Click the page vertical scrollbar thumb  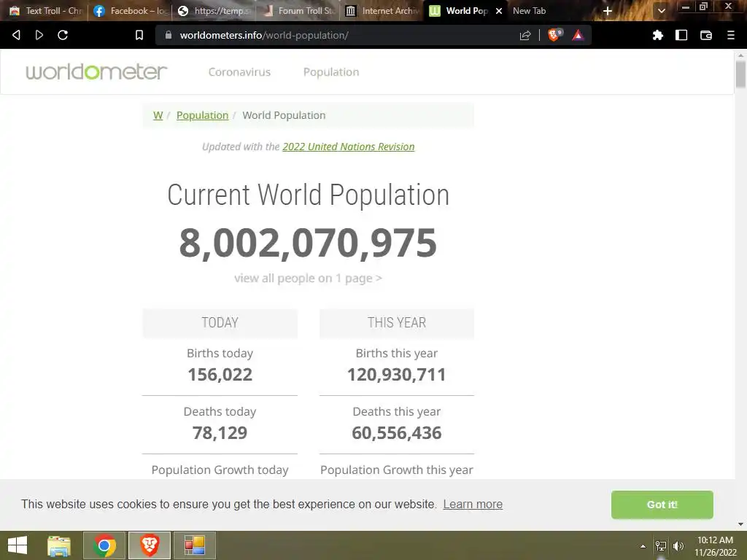pyautogui.click(x=740, y=75)
